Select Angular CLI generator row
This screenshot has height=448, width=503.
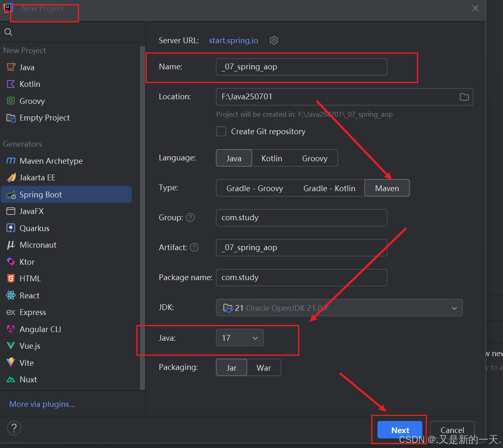click(x=67, y=329)
